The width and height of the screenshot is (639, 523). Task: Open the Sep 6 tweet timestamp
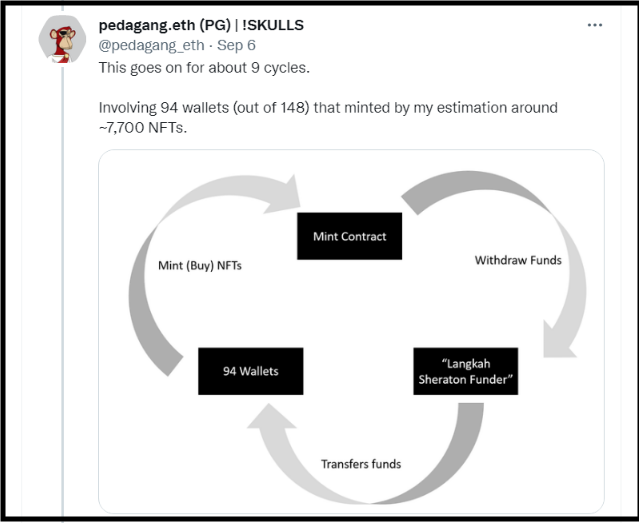click(236, 45)
